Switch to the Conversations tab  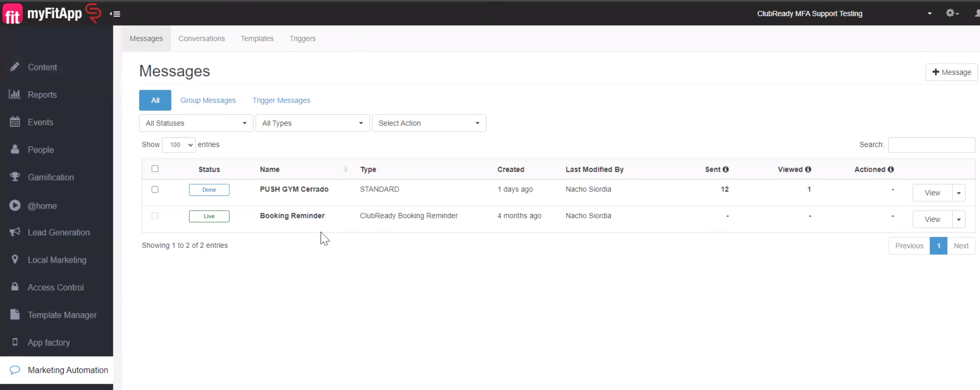click(202, 38)
